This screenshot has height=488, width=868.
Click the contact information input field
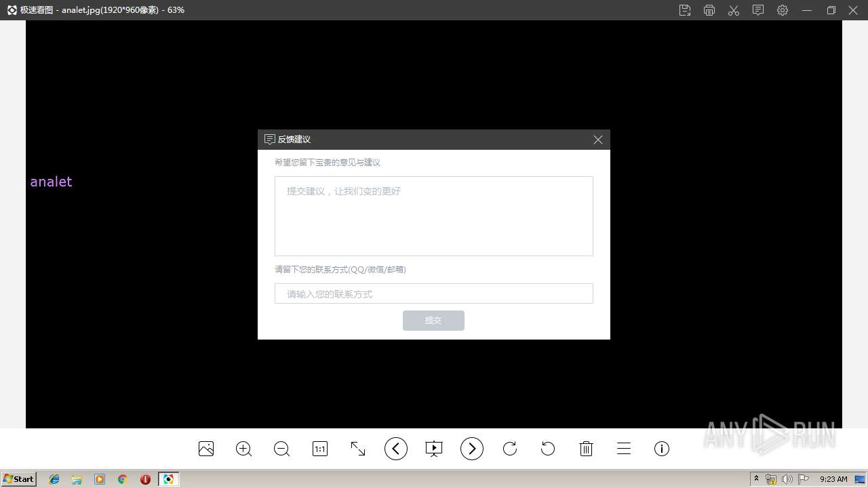(434, 293)
